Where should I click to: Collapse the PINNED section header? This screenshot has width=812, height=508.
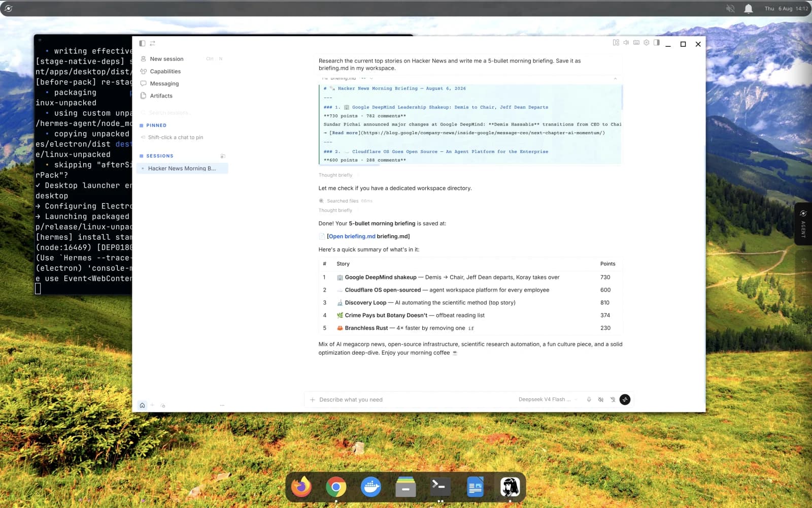153,125
